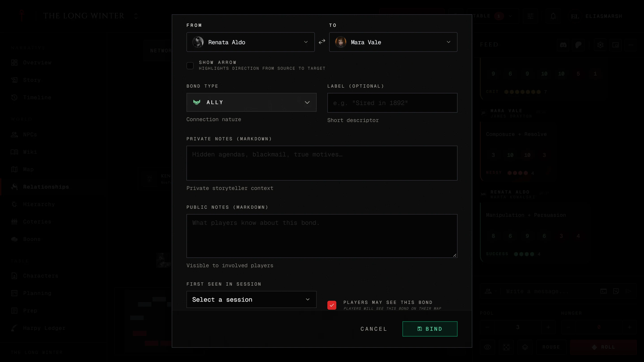Click the Map icon in sidebar
The width and height of the screenshot is (644, 362).
[x=14, y=169]
